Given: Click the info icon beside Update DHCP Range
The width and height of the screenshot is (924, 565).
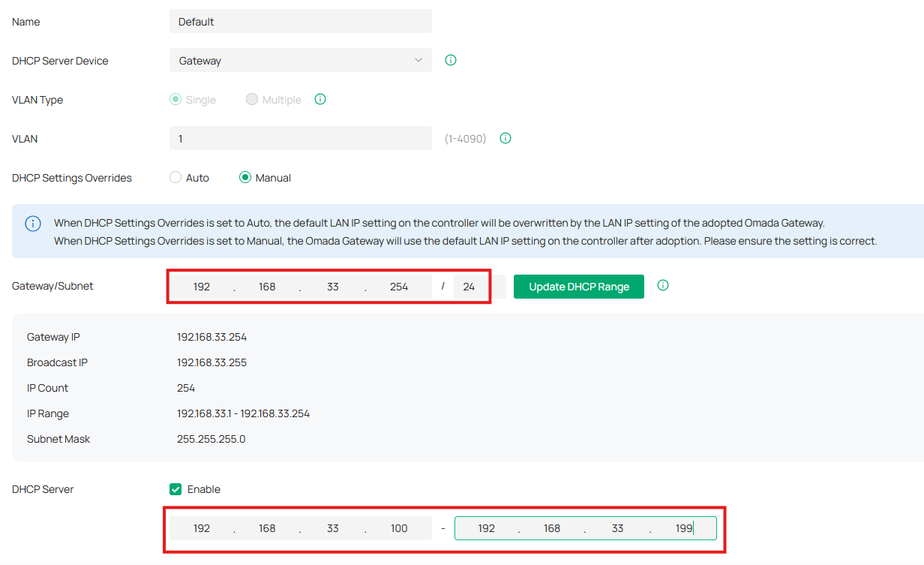Looking at the screenshot, I should click(663, 285).
